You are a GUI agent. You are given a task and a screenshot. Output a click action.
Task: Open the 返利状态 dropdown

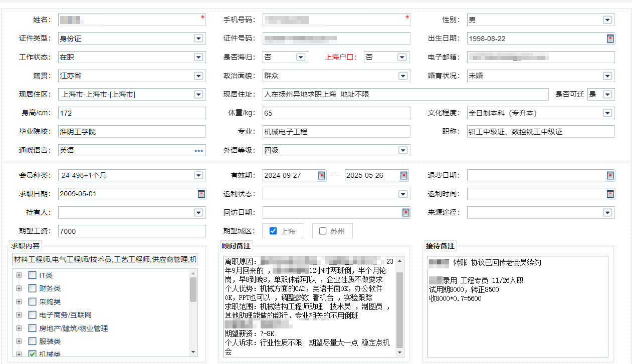point(403,194)
